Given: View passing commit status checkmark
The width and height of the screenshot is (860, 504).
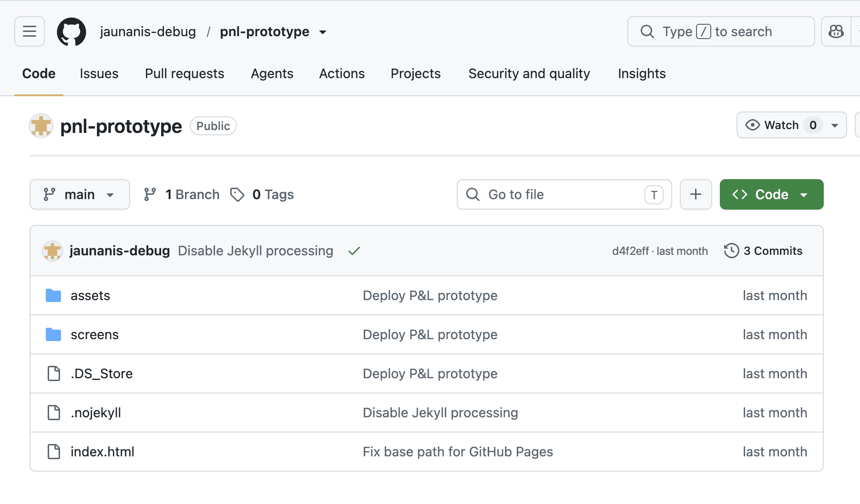Looking at the screenshot, I should click(354, 251).
